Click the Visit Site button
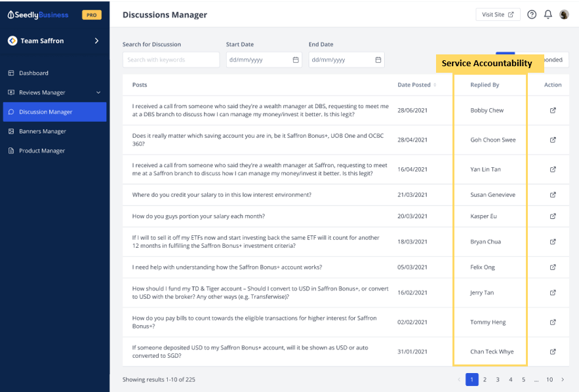579x392 pixels. (498, 14)
